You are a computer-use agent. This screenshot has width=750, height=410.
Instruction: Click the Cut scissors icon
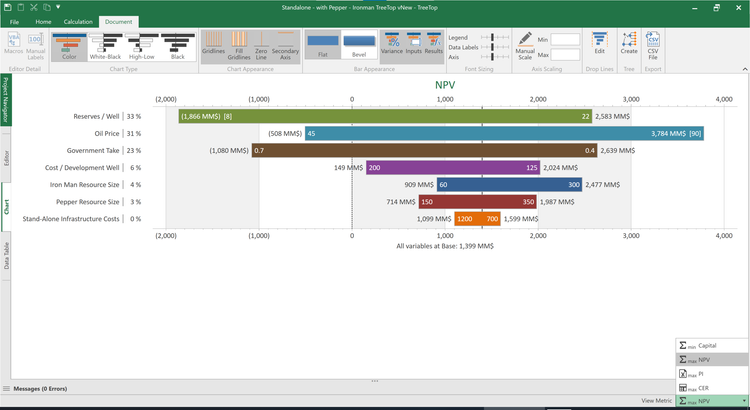click(x=33, y=7)
